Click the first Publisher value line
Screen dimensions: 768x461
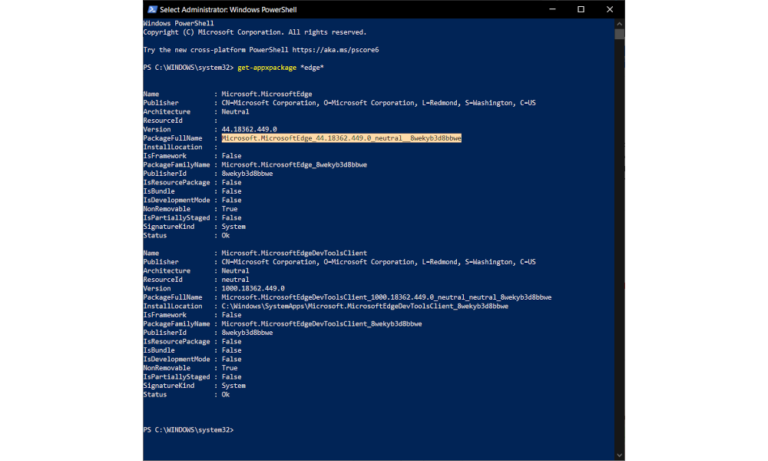[379, 103]
